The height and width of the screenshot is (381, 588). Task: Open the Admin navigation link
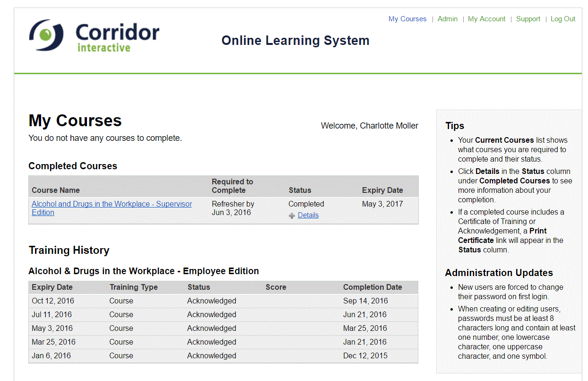[448, 19]
